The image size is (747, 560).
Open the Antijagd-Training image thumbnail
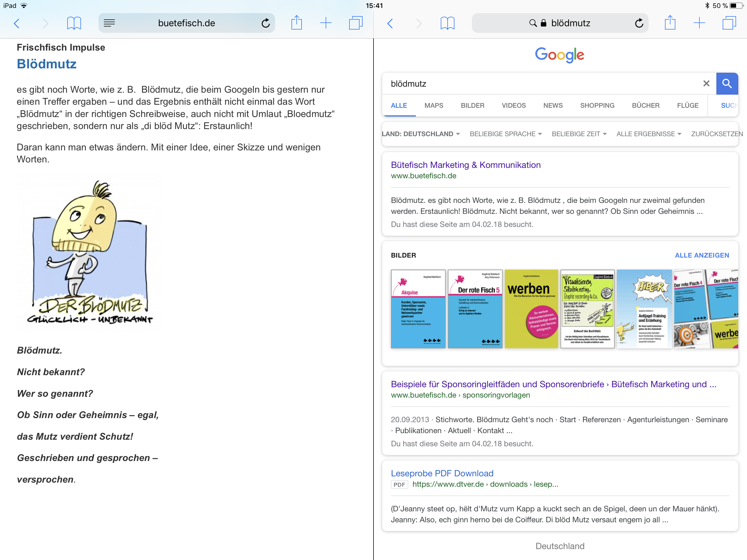644,309
